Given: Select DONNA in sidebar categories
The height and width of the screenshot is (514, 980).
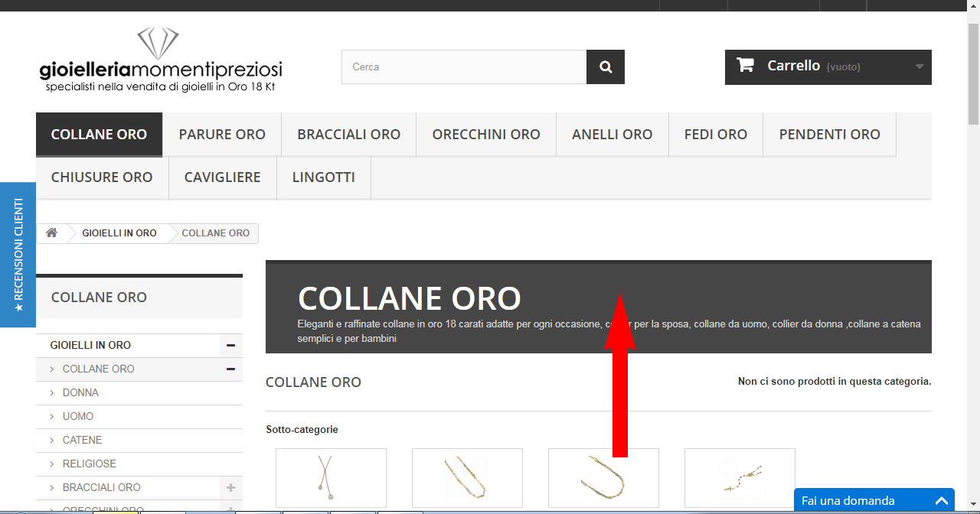Looking at the screenshot, I should tap(80, 393).
